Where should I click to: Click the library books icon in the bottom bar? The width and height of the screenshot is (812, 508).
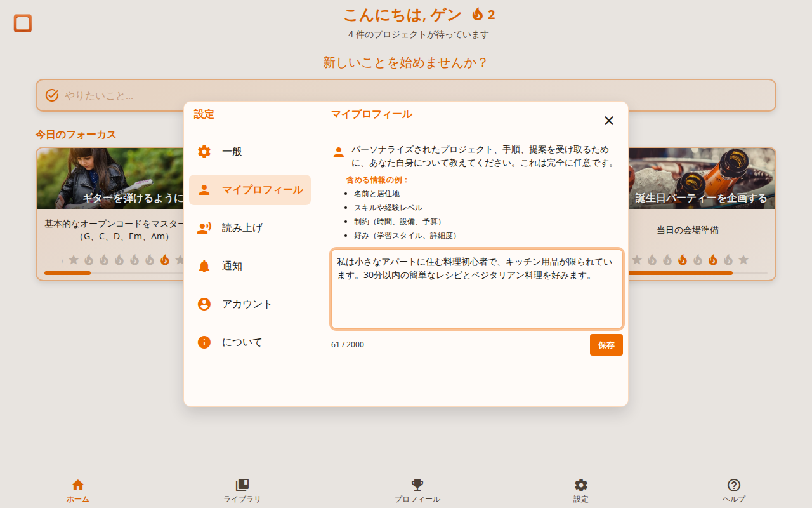(242, 485)
